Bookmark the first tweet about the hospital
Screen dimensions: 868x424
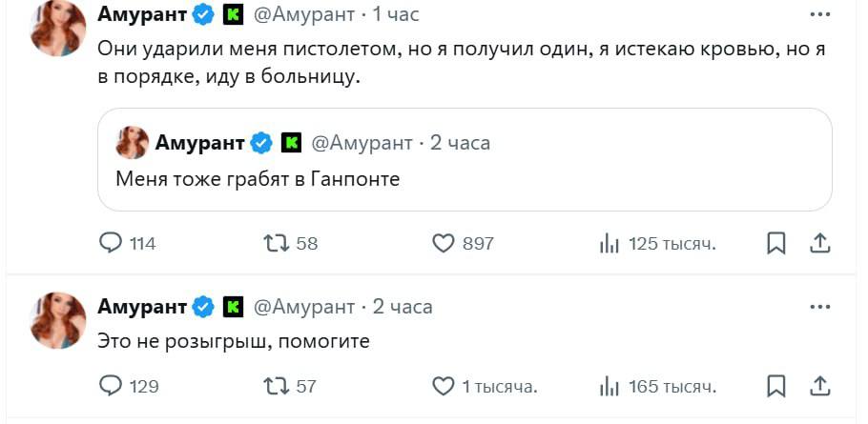(776, 244)
